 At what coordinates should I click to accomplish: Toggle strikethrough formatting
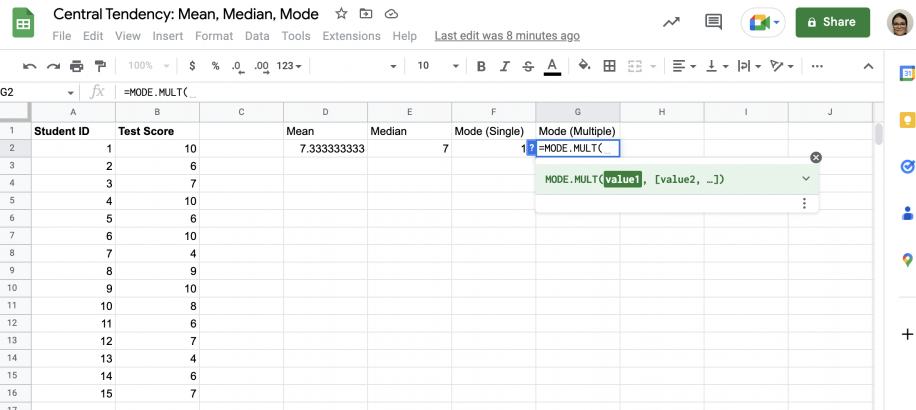click(x=528, y=66)
